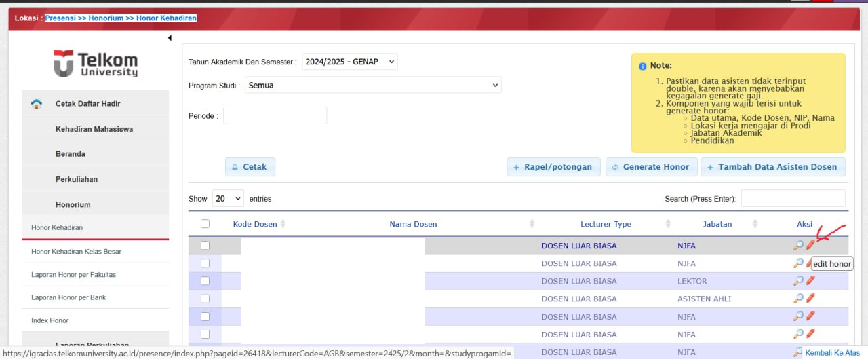Toggle the select-all checkbox in table header
Screen dimensions: 868x359
(205, 224)
